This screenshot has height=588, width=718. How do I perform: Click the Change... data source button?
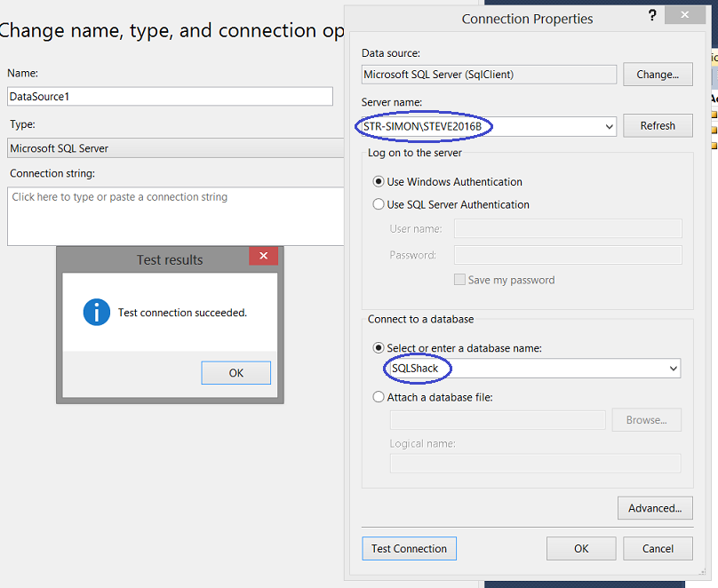point(658,75)
